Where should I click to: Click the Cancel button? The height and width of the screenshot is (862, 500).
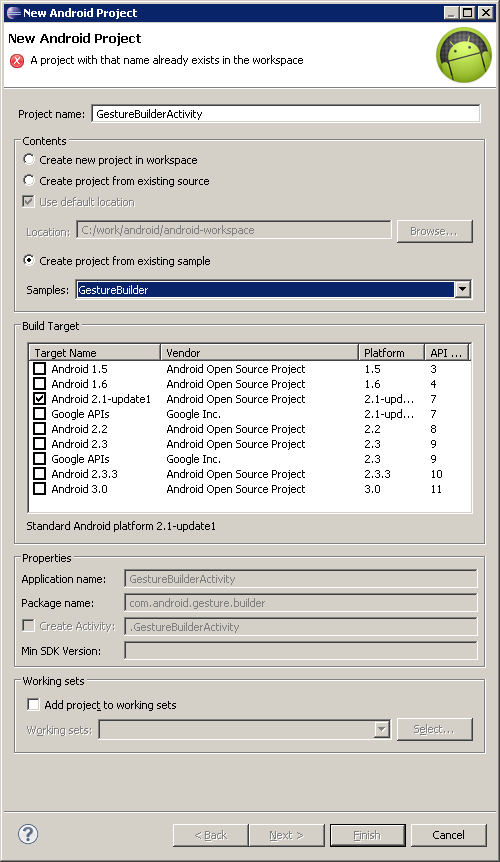click(448, 835)
